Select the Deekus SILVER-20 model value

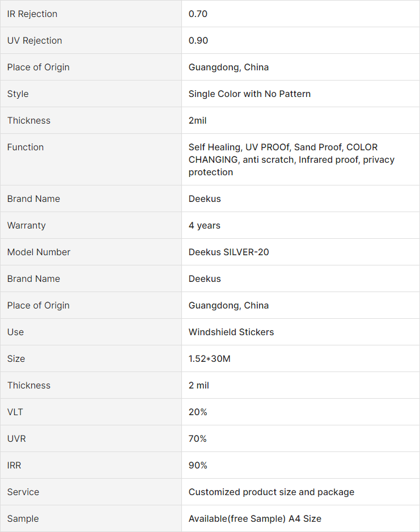229,252
